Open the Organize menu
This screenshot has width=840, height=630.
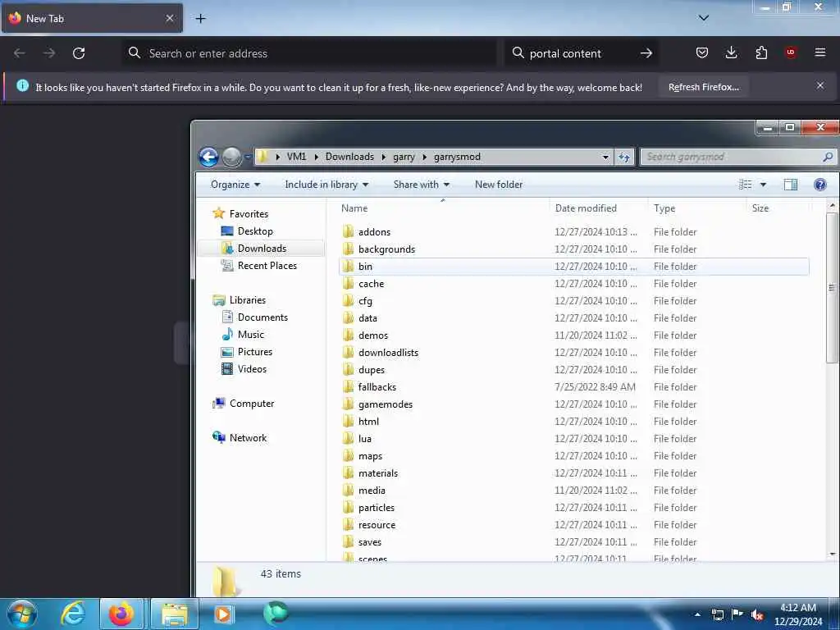click(x=235, y=185)
